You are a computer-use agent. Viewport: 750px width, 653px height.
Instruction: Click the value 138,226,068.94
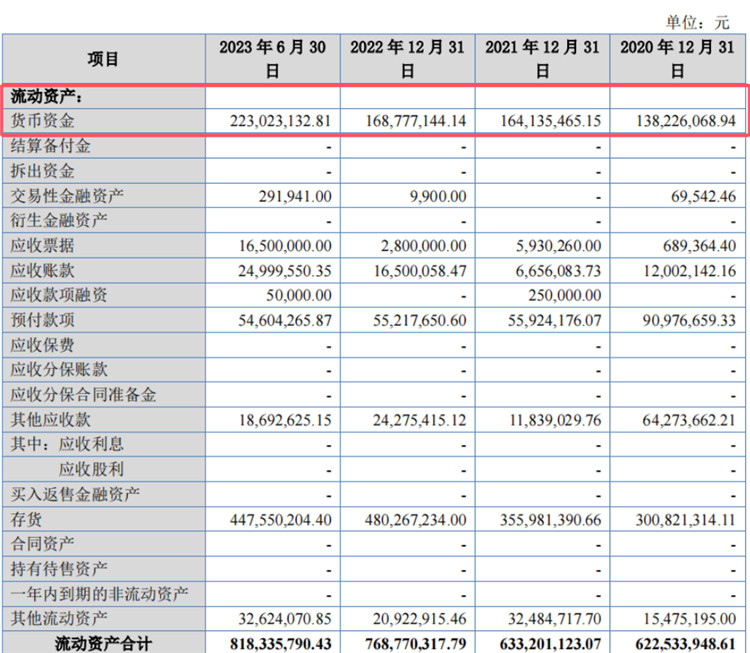[686, 121]
